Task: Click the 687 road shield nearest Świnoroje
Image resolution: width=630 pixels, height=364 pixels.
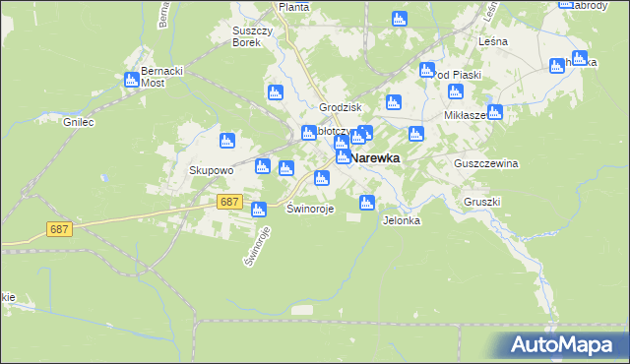Action: 229,202
